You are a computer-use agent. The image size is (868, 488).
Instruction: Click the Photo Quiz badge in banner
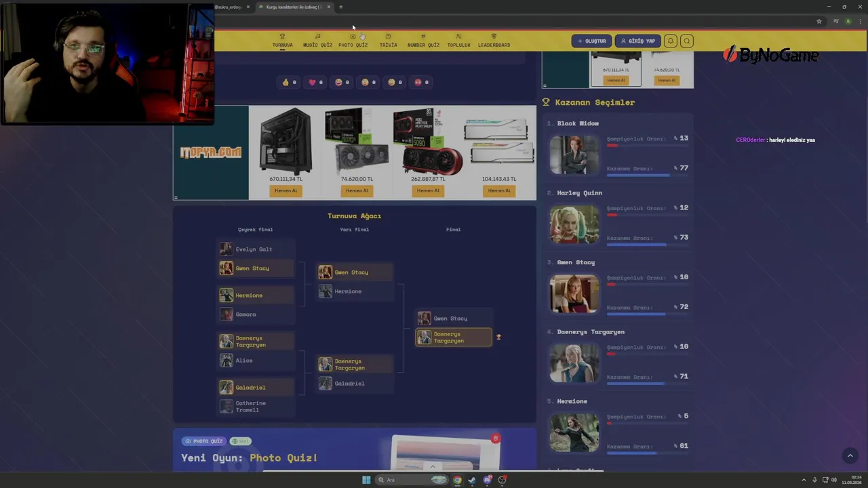click(x=204, y=441)
